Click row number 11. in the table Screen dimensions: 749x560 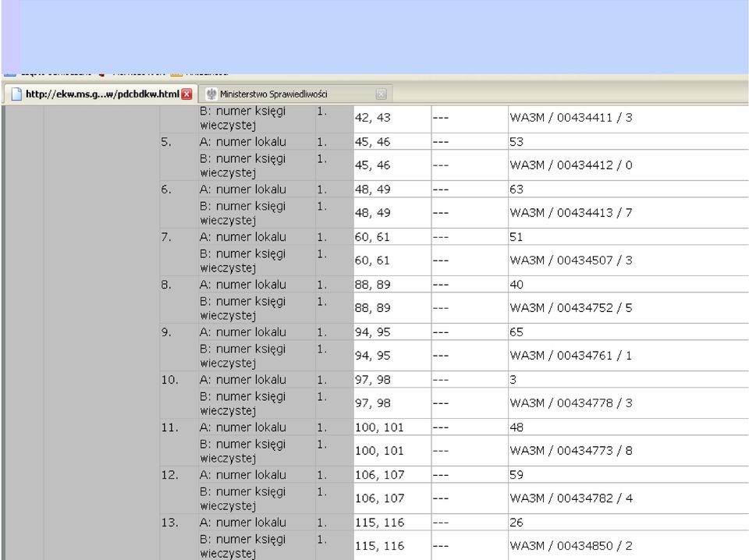[169, 427]
